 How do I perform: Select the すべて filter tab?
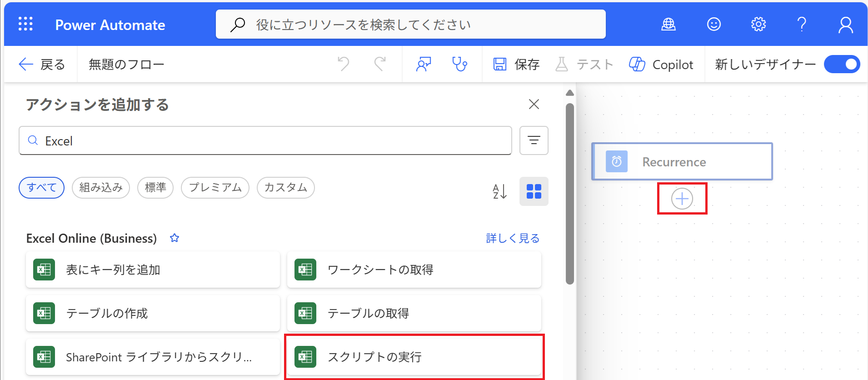(41, 188)
